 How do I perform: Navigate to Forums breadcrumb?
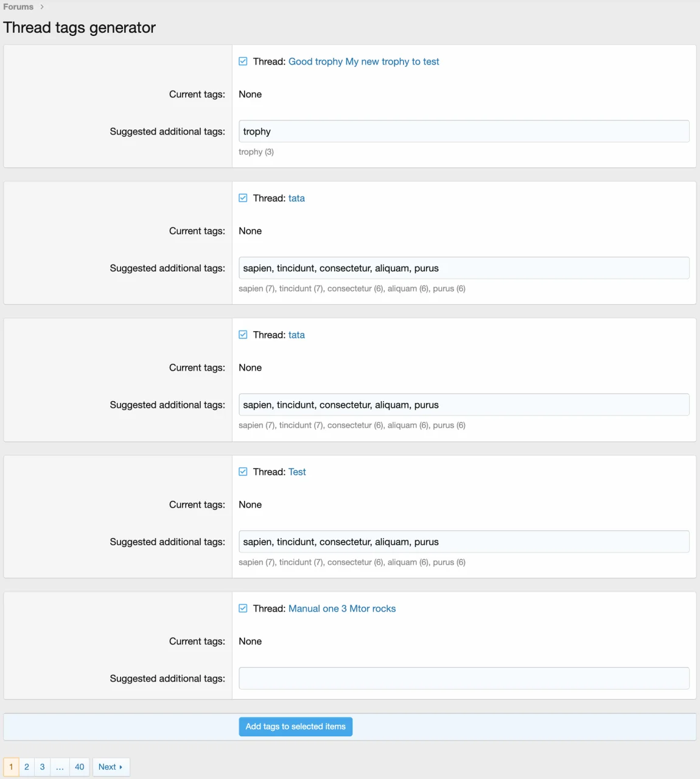[18, 7]
